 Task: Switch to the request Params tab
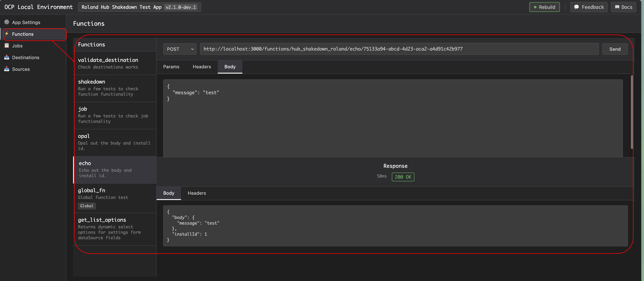tap(171, 67)
